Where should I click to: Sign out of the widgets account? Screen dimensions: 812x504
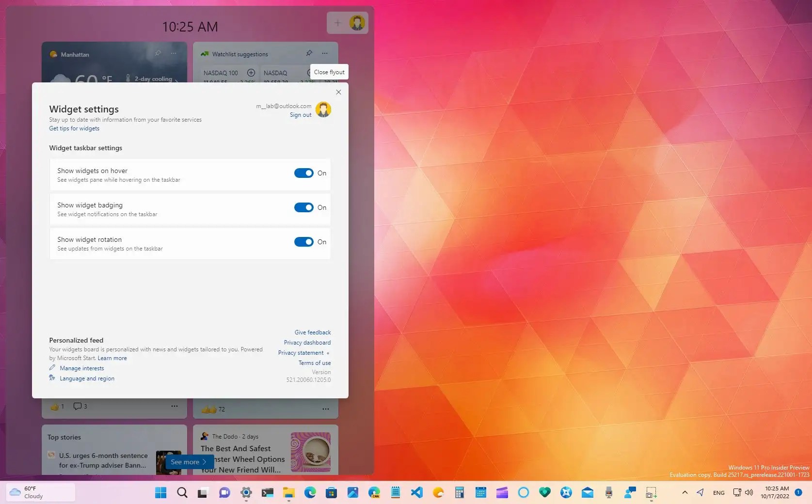click(x=300, y=115)
